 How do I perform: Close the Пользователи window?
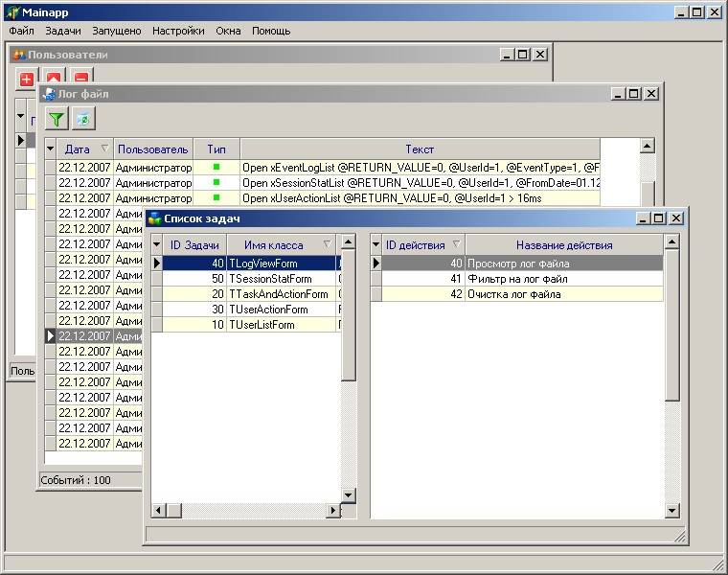coord(540,55)
